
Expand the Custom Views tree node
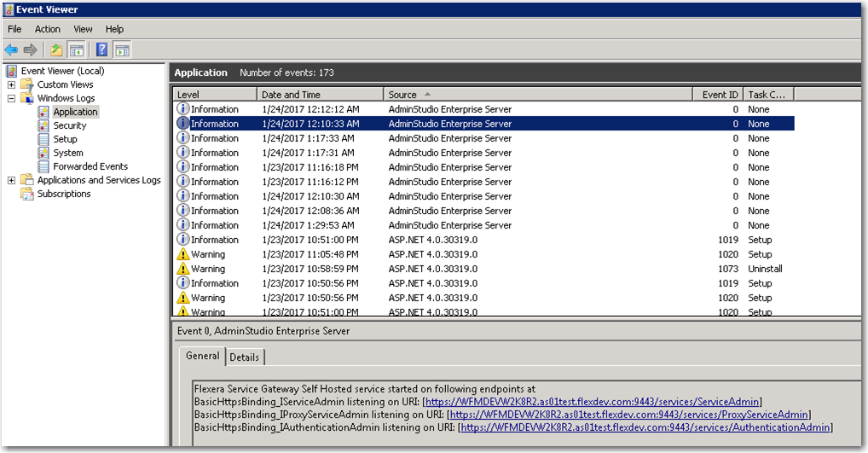[x=11, y=84]
